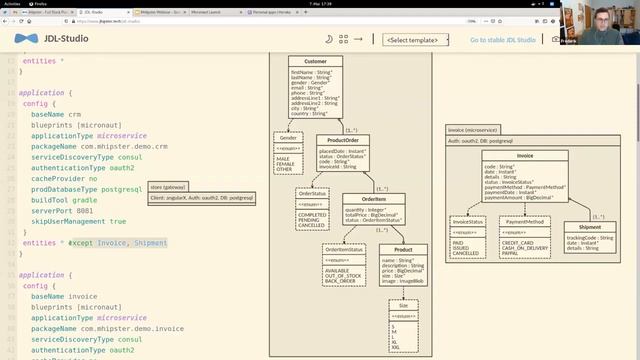640x360 pixels.
Task: Click the 'serverPort 8081' code line
Action: [62, 211]
